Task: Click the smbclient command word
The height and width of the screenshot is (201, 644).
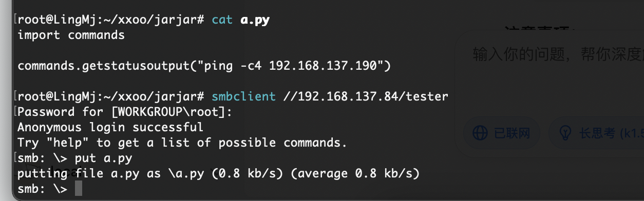Action: (244, 96)
